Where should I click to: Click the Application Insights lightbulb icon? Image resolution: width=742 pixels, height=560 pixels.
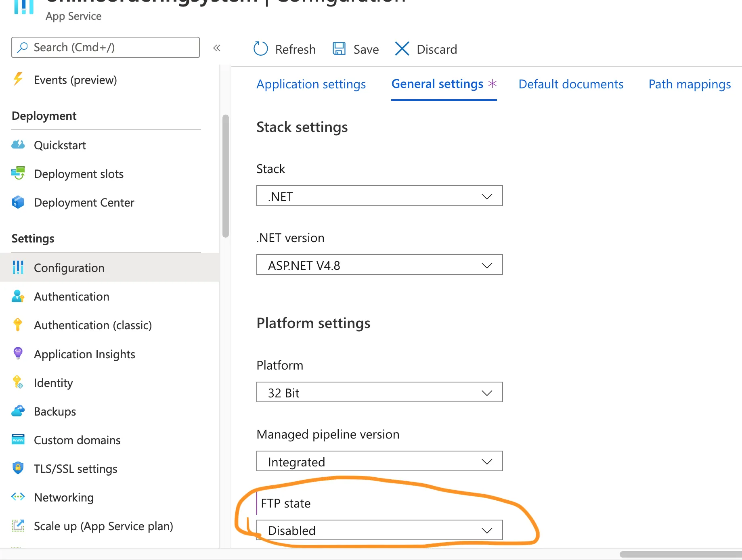[18, 353]
